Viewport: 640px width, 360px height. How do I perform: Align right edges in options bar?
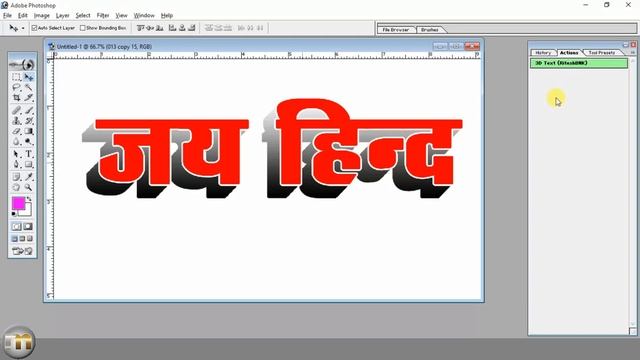click(191, 28)
